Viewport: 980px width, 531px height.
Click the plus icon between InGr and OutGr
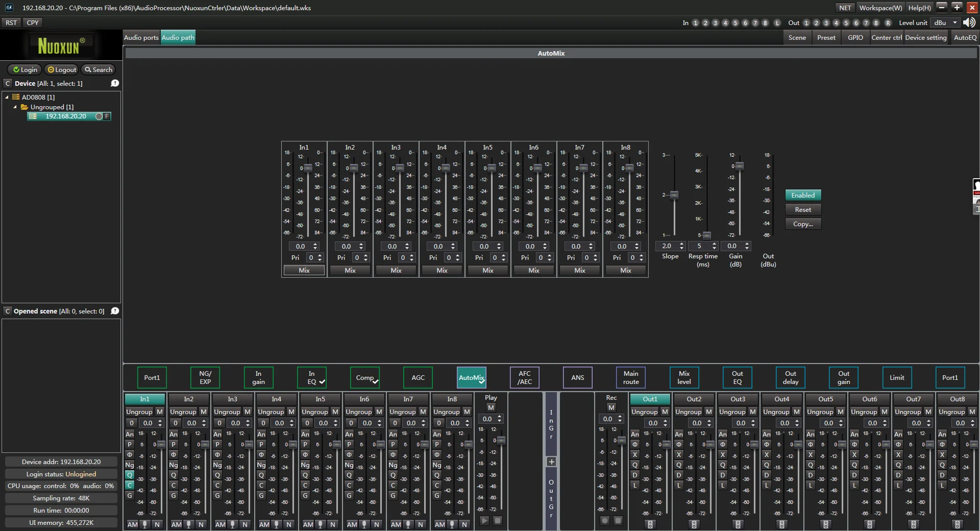point(551,462)
